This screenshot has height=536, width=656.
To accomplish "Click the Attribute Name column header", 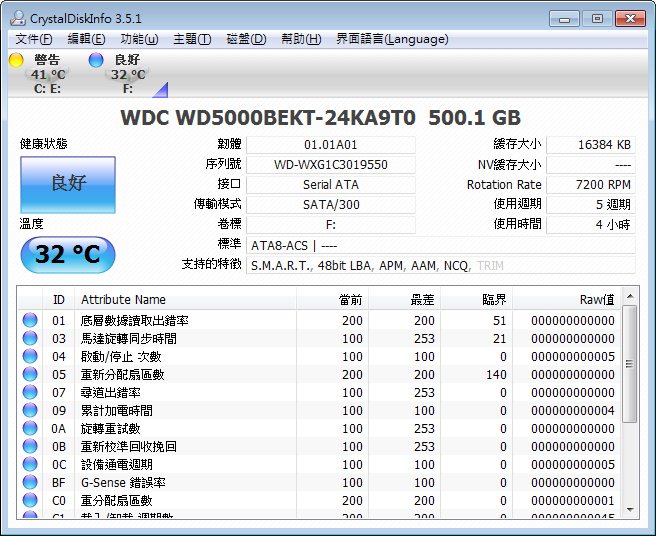I will pyautogui.click(x=185, y=300).
